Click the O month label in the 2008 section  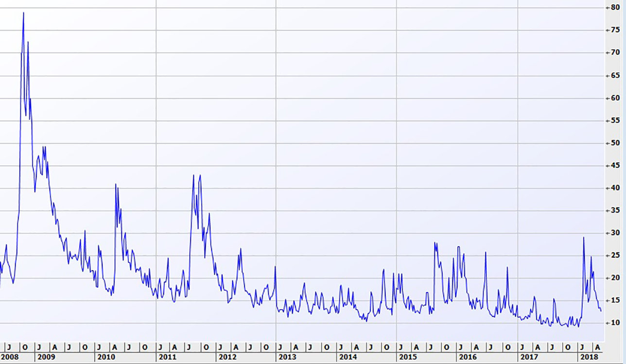[x=25, y=347]
